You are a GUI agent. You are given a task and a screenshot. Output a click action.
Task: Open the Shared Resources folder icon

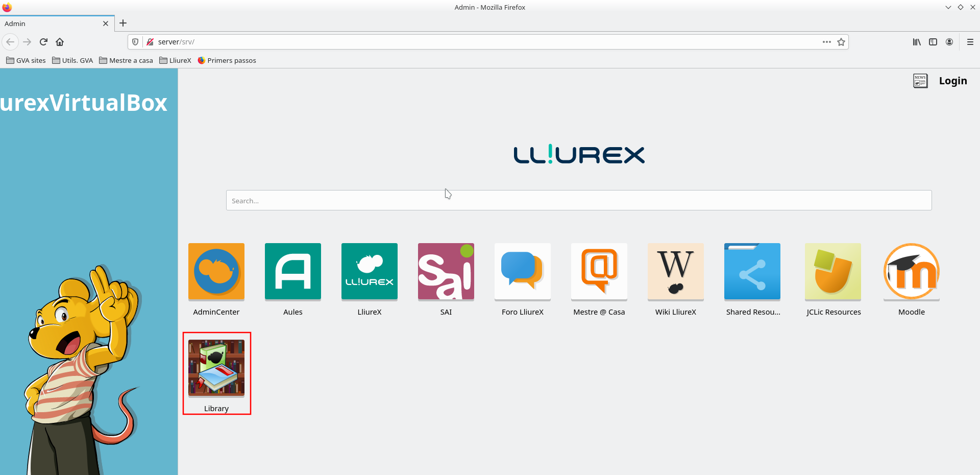pos(752,271)
